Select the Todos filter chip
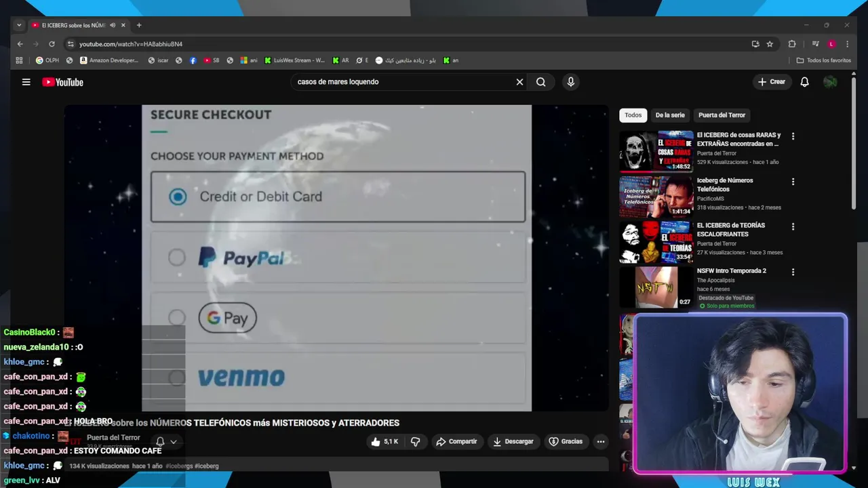Viewport: 868px width, 488px height. [633, 115]
